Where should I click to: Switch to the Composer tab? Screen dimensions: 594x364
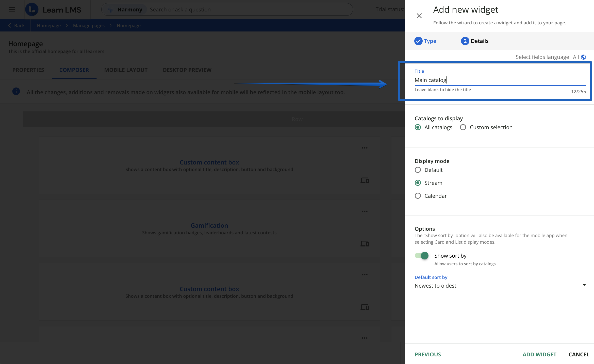[x=74, y=70]
